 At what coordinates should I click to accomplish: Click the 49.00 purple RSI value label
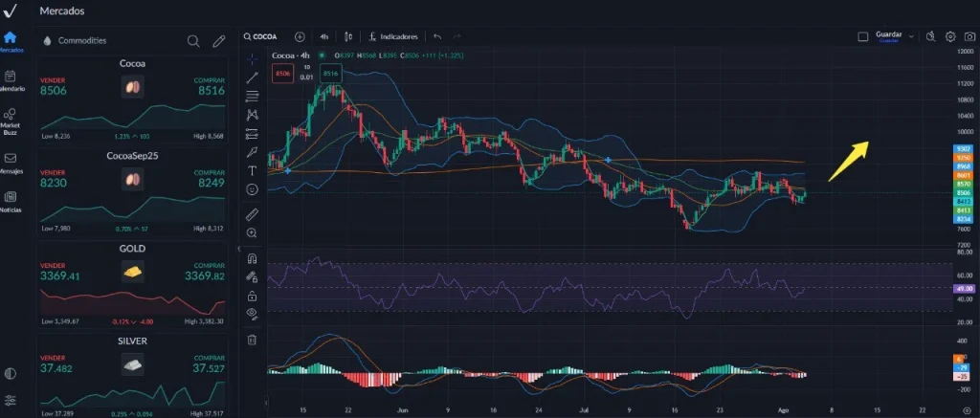coord(965,289)
